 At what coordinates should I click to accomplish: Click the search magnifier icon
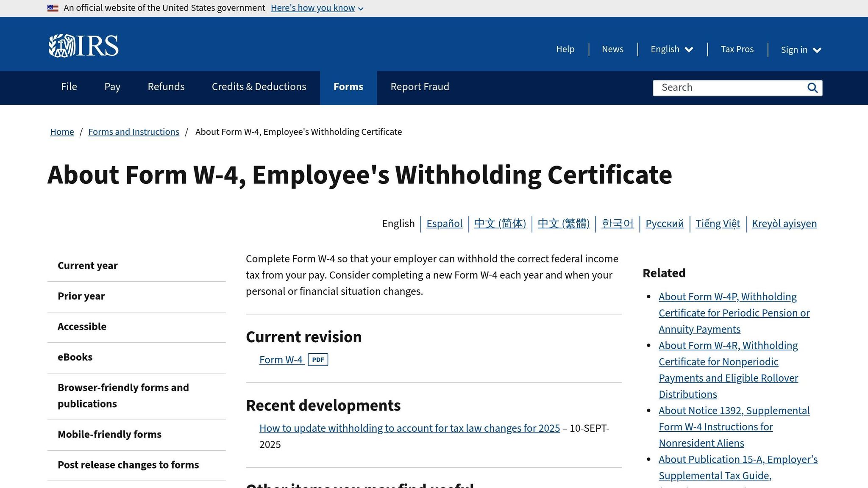point(812,88)
